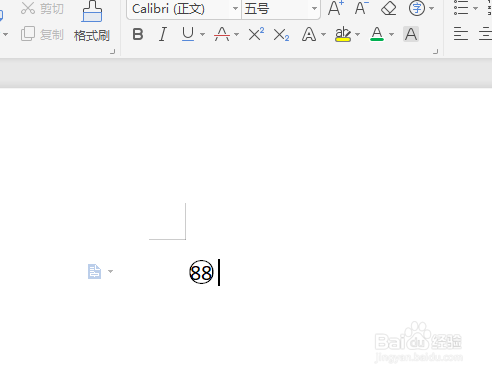Clear formatting with the eraser icon

[x=389, y=8]
